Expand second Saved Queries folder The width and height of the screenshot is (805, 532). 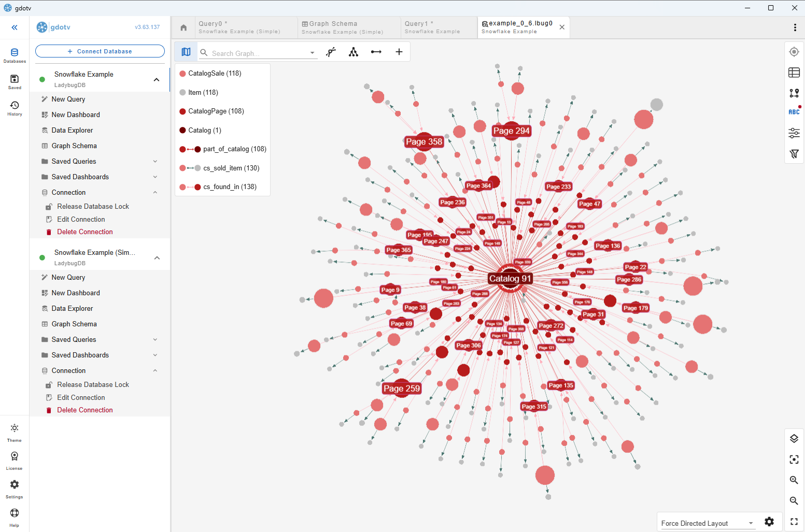point(155,340)
